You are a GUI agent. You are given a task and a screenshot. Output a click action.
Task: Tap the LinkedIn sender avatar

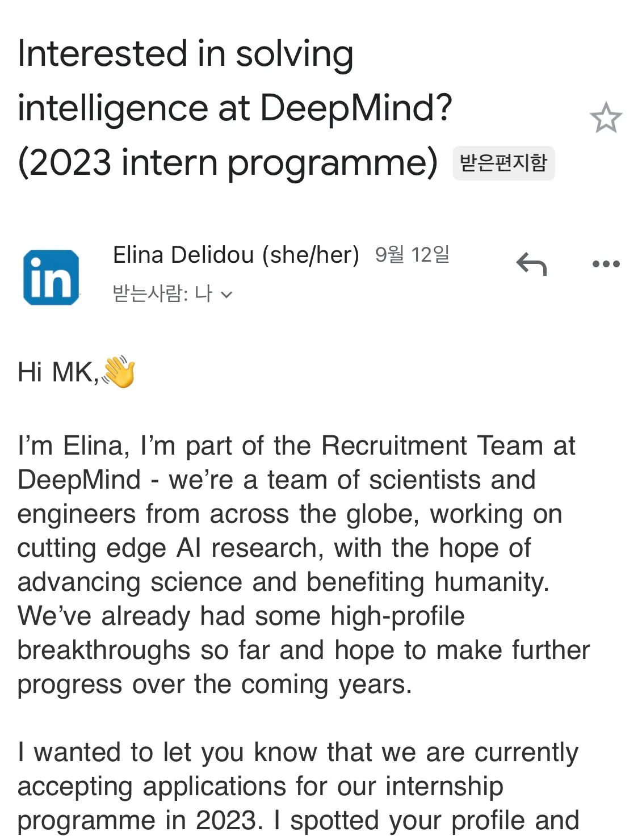click(51, 278)
